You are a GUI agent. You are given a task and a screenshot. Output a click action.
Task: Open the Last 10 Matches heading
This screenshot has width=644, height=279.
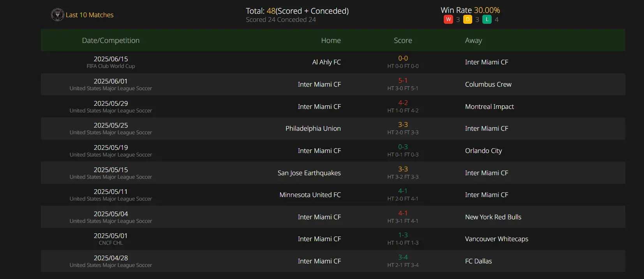point(90,15)
